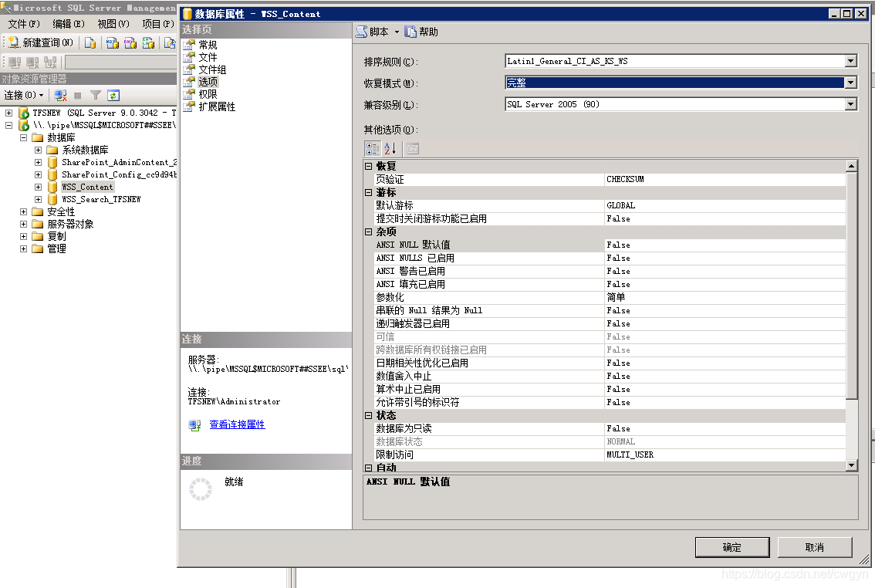
Task: Click the 帮助 help button
Action: pos(421,32)
